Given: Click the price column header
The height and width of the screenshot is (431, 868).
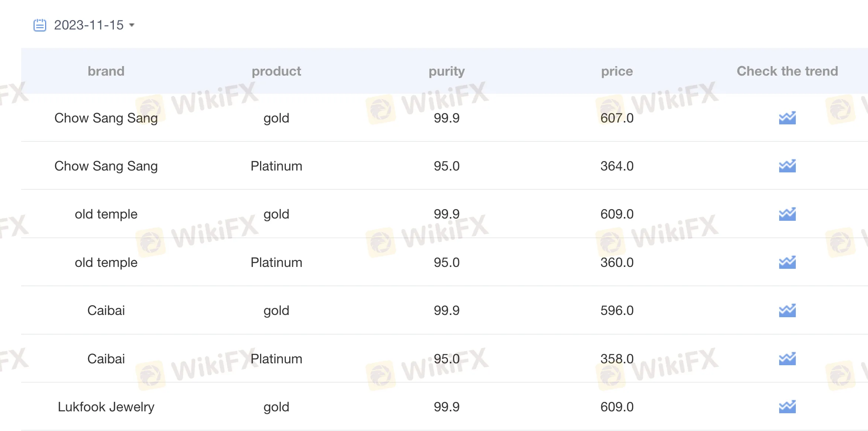Looking at the screenshot, I should coord(617,71).
